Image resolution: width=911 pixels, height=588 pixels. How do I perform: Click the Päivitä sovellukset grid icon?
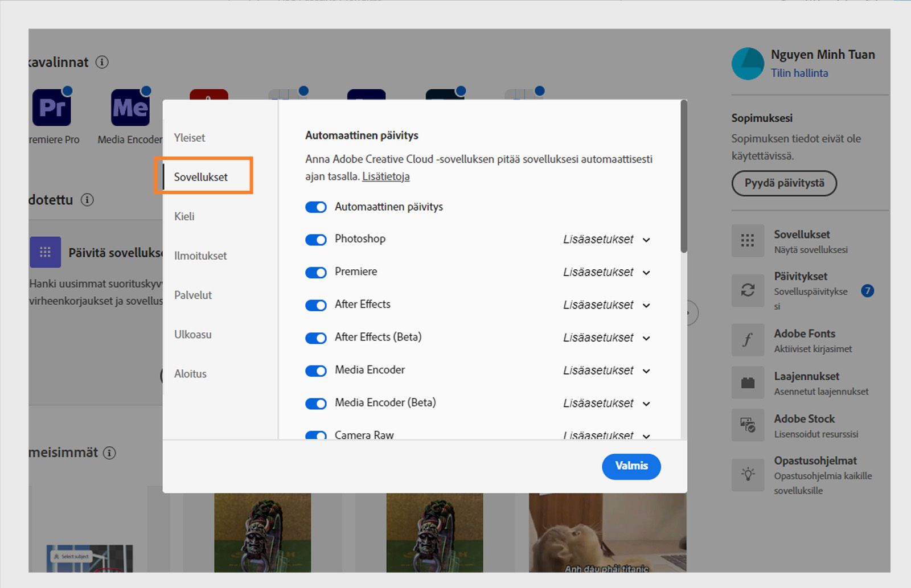coord(45,252)
